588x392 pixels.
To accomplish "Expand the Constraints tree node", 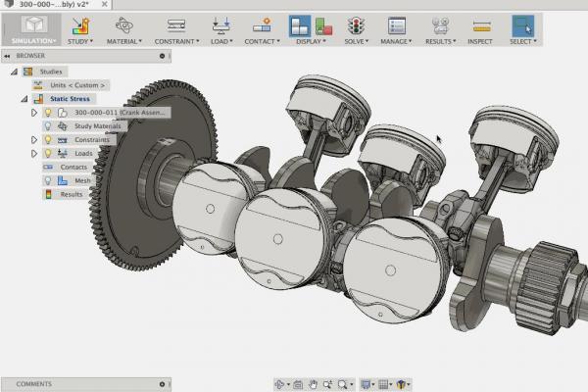I will [35, 140].
